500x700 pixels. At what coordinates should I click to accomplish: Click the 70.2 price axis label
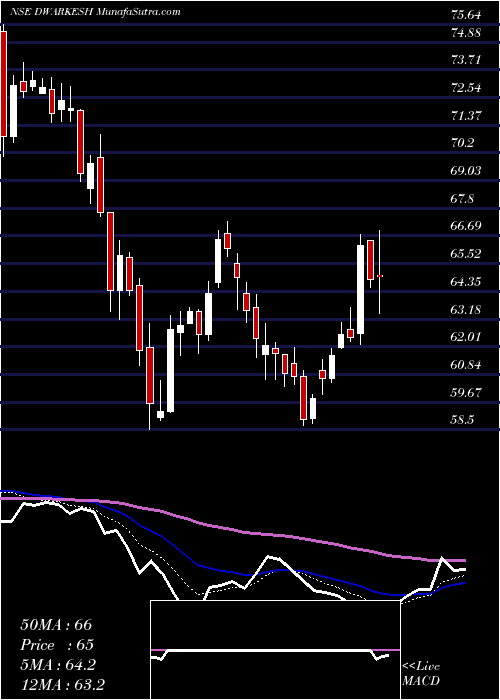point(462,143)
